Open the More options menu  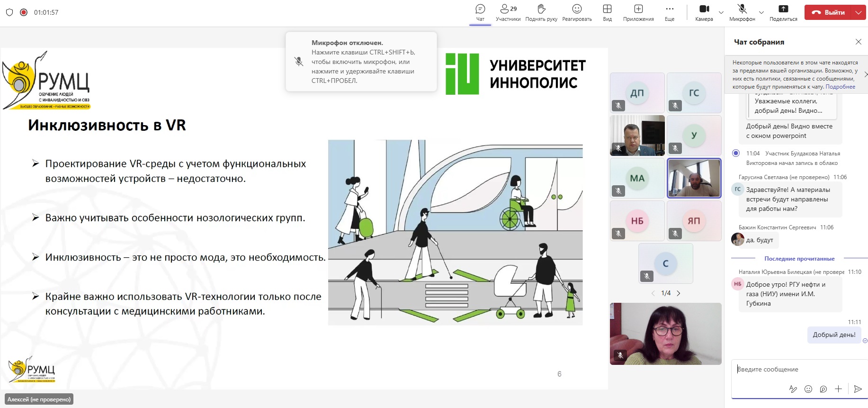point(669,12)
